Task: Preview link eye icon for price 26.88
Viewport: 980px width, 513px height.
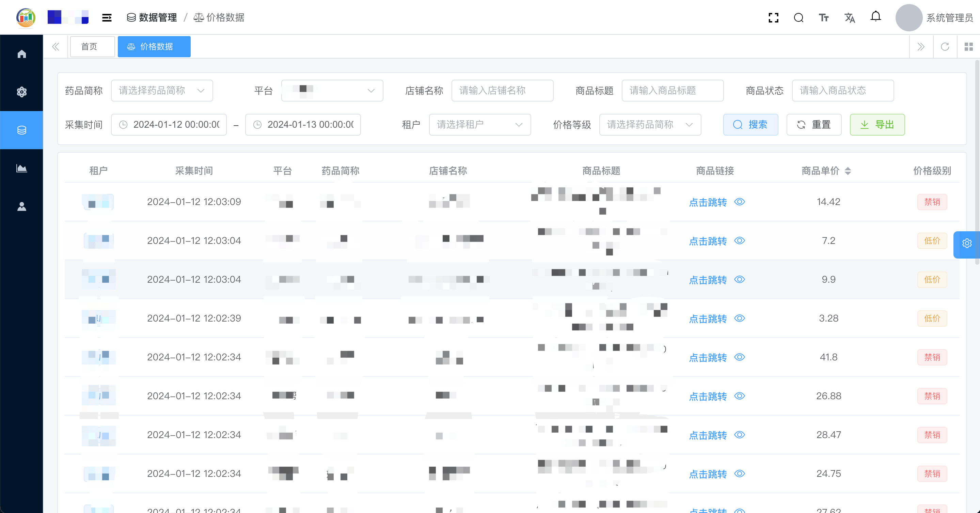Action: tap(739, 396)
